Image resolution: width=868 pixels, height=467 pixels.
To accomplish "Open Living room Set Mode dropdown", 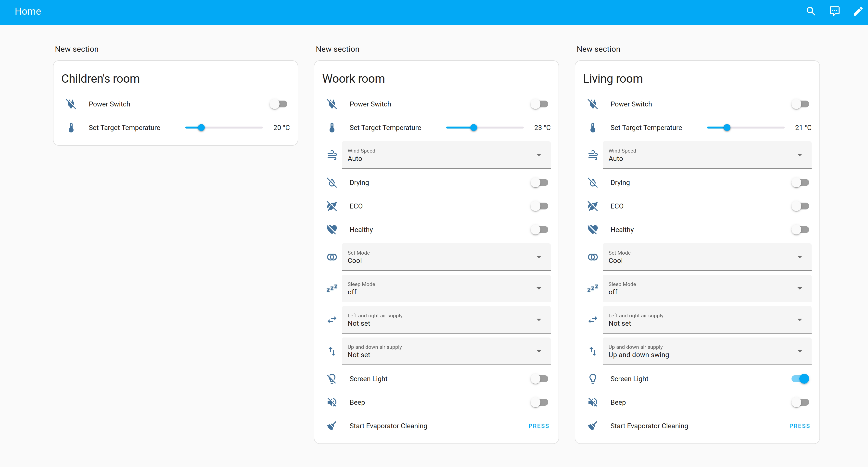I will click(707, 257).
